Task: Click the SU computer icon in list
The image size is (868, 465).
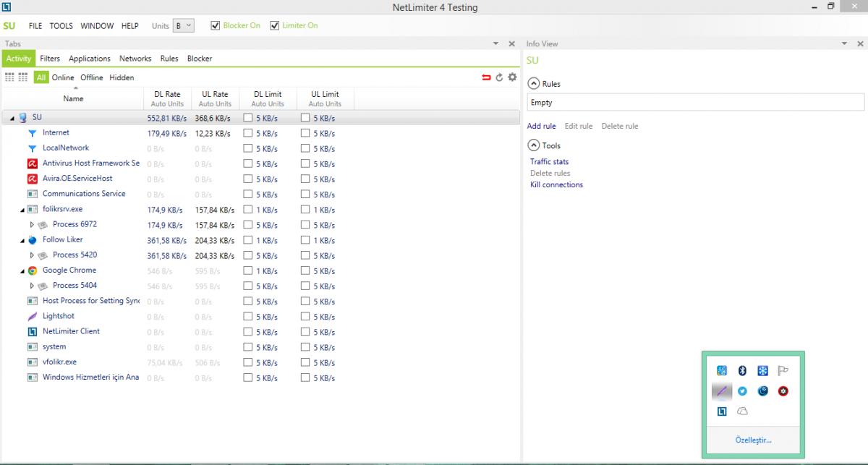Action: tap(22, 117)
